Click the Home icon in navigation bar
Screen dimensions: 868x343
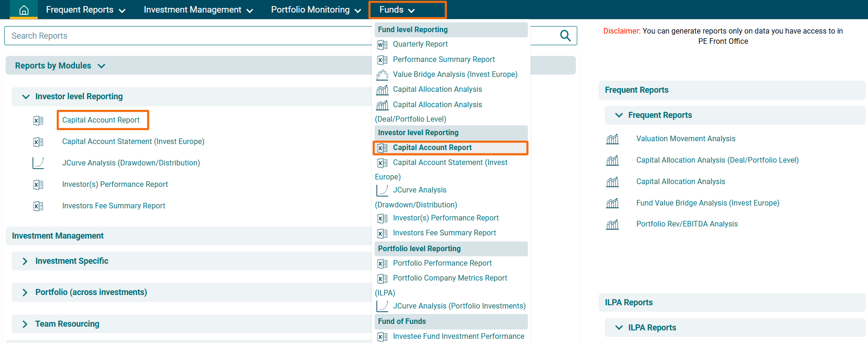(24, 10)
